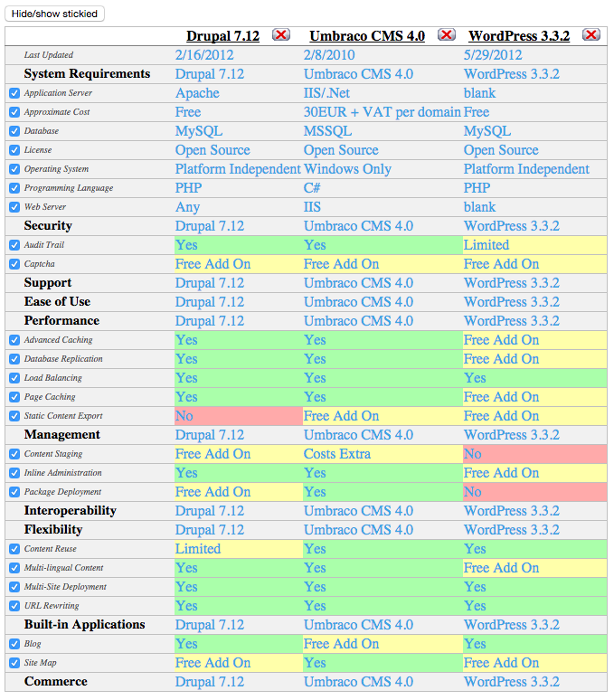Viewport: 614px width, 700px height.
Task: Toggle the Database Replication checkbox
Action: click(x=14, y=359)
